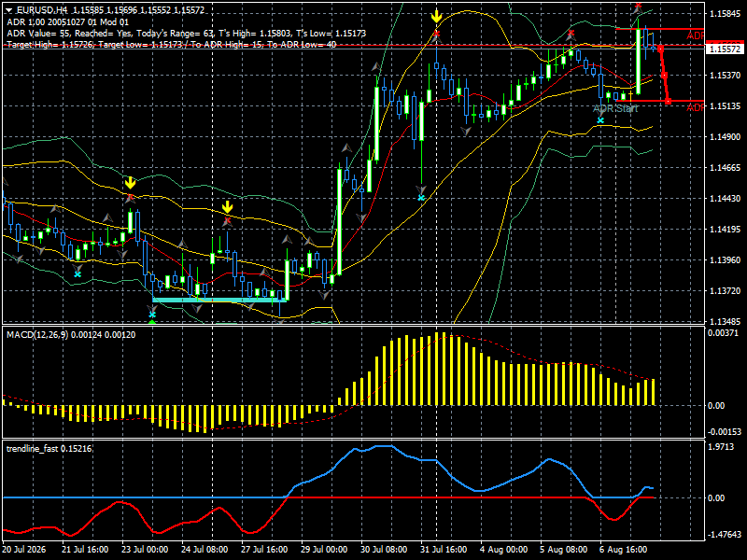Click price axis value 1.13485
This screenshot has height=560, width=747.
point(726,321)
